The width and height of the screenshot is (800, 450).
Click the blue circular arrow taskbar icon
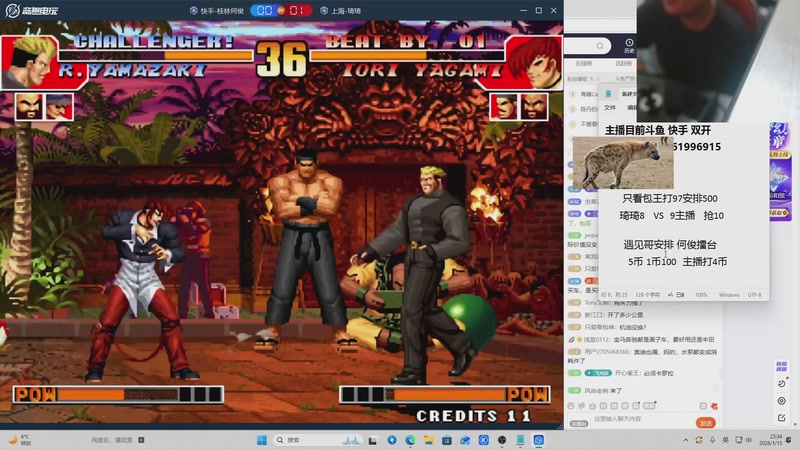pyautogui.click(x=392, y=440)
